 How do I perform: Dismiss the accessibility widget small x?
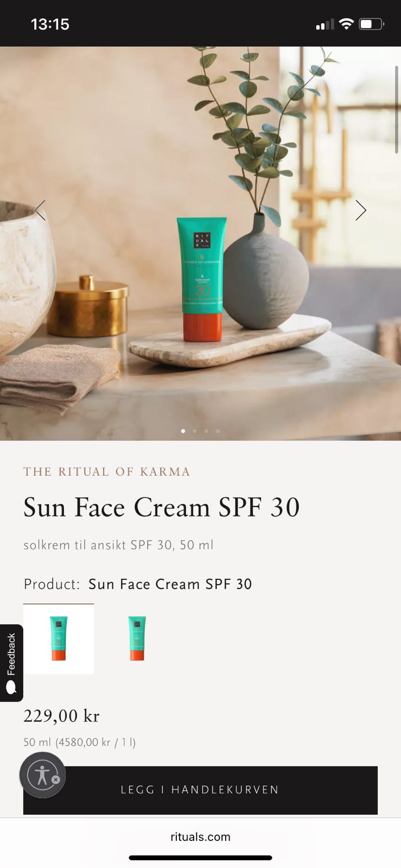point(55,780)
